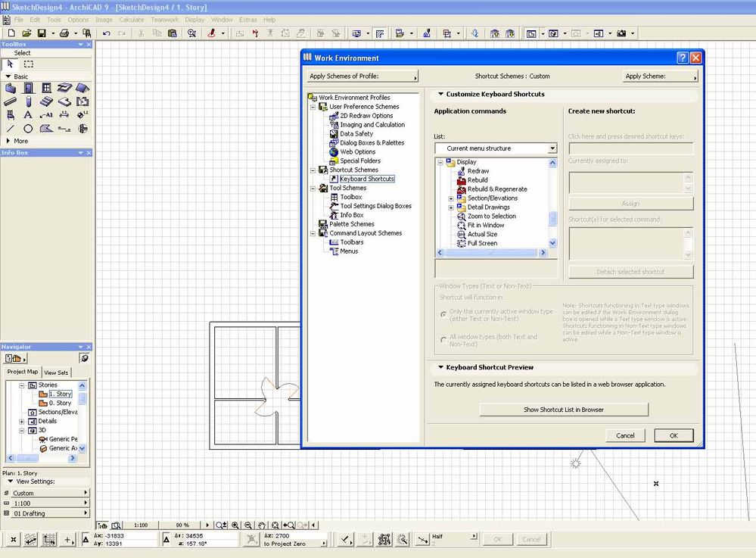
Task: Choose the Door tool icon
Action: 29,88
